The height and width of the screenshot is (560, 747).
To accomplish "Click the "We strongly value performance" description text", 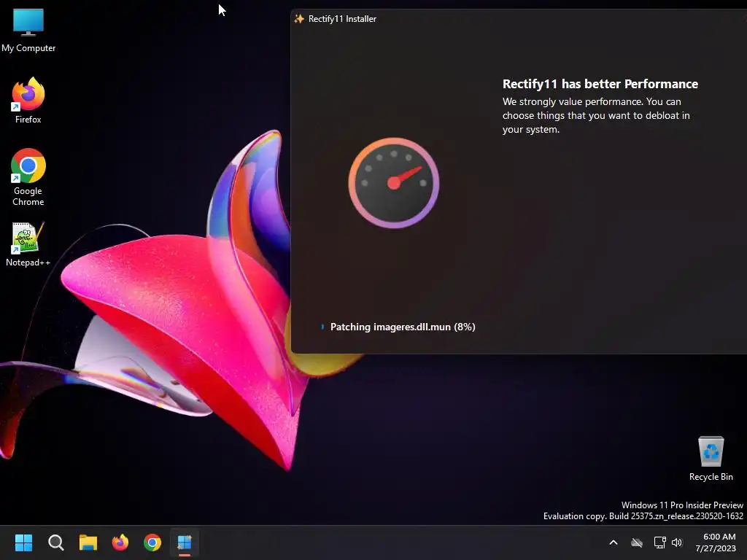I will 596,115.
